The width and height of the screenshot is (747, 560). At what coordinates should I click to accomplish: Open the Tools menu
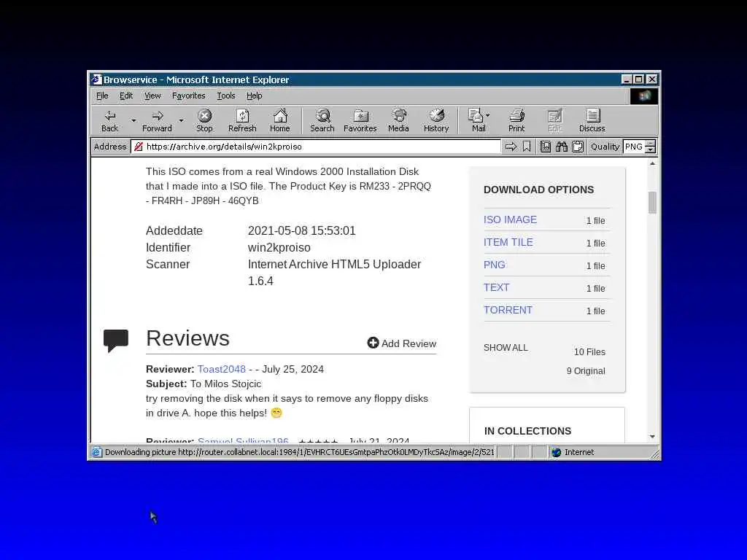pos(226,96)
